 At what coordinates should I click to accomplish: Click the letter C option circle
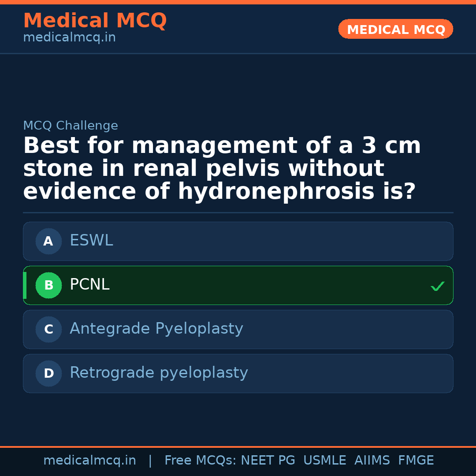[48, 329]
